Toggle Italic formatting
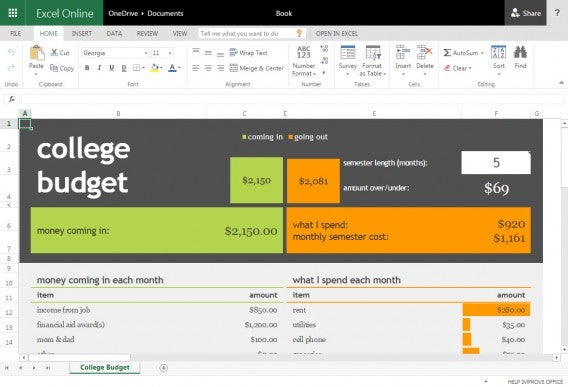 pyautogui.click(x=99, y=68)
